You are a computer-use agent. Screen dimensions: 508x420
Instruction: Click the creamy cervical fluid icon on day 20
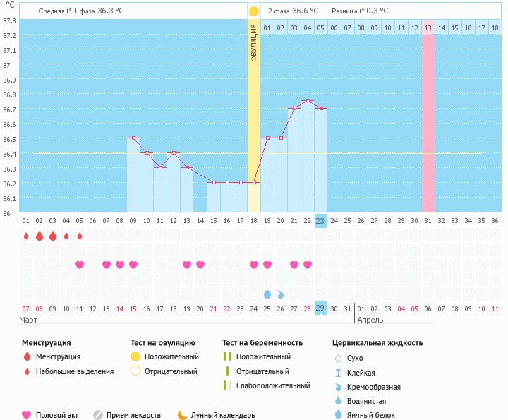pyautogui.click(x=281, y=294)
